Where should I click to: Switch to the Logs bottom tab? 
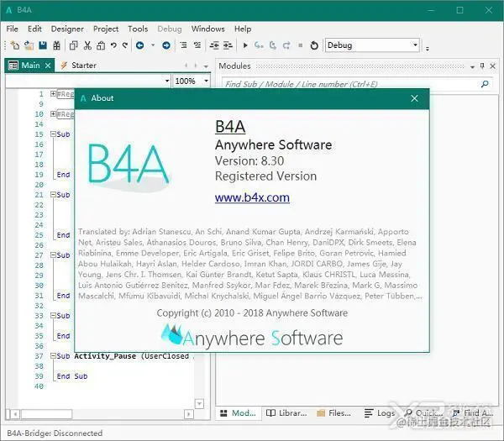(x=380, y=413)
